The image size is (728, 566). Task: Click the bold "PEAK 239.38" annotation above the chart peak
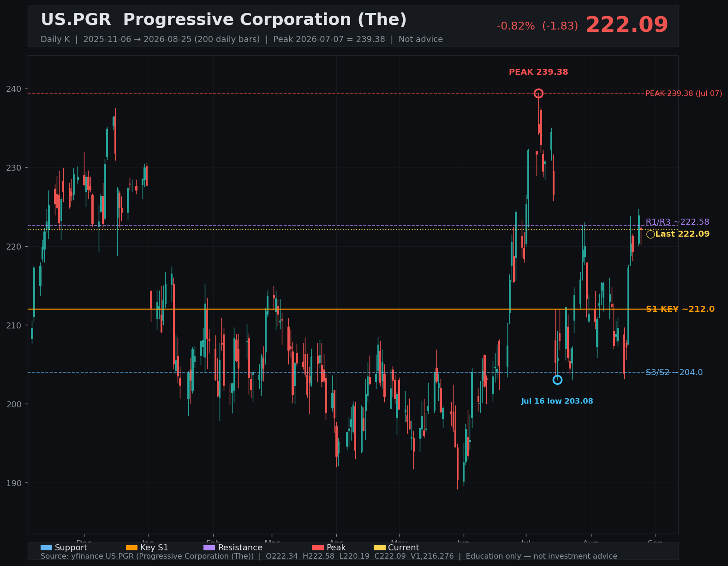click(538, 72)
